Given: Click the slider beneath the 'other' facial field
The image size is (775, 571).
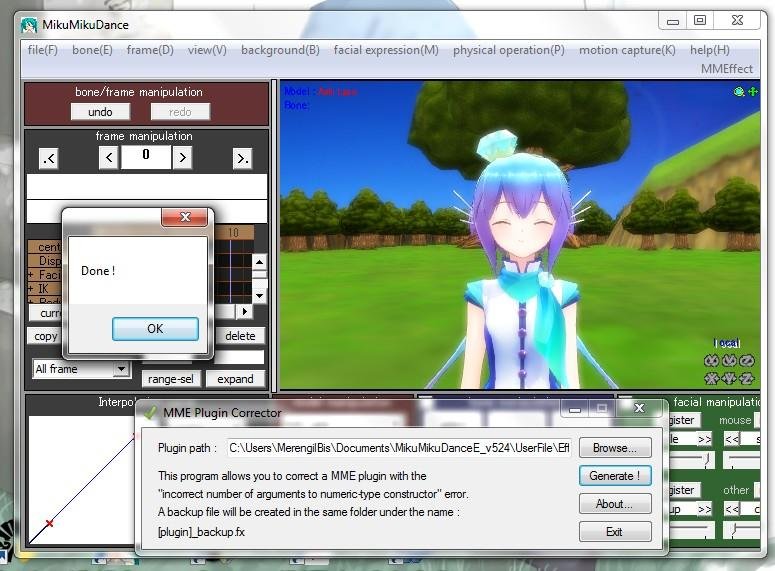Looking at the screenshot, I should 741,529.
